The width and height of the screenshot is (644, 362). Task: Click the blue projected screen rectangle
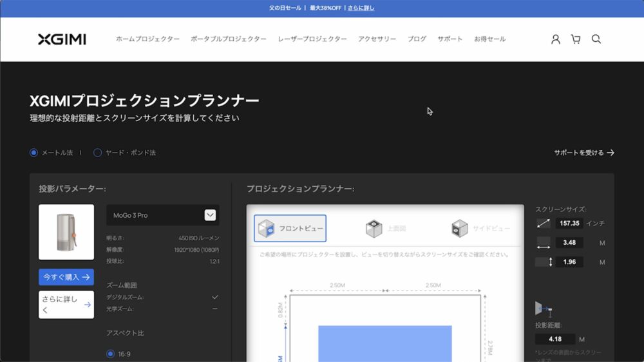tap(385, 343)
